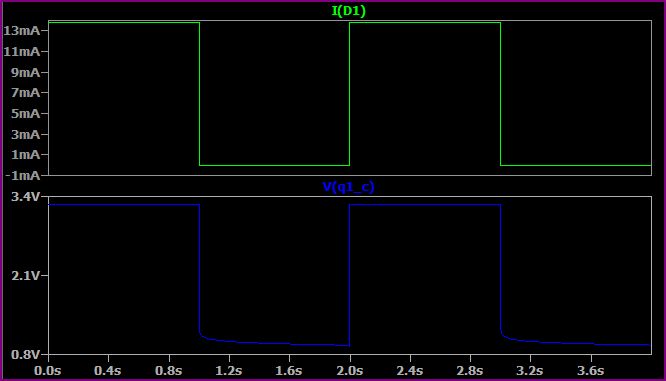The image size is (666, 381).
Task: Click the 2.0s time axis label
Action: click(x=350, y=371)
